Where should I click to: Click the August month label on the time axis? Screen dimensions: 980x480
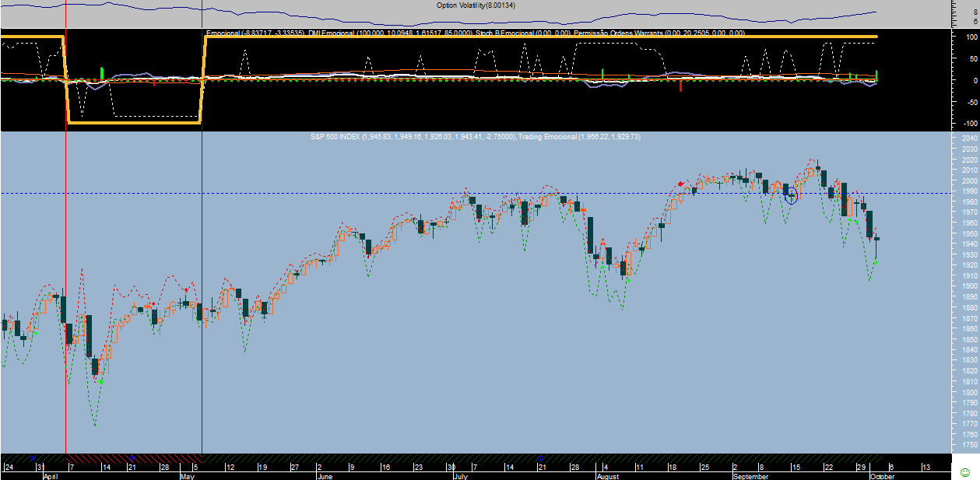[x=609, y=475]
